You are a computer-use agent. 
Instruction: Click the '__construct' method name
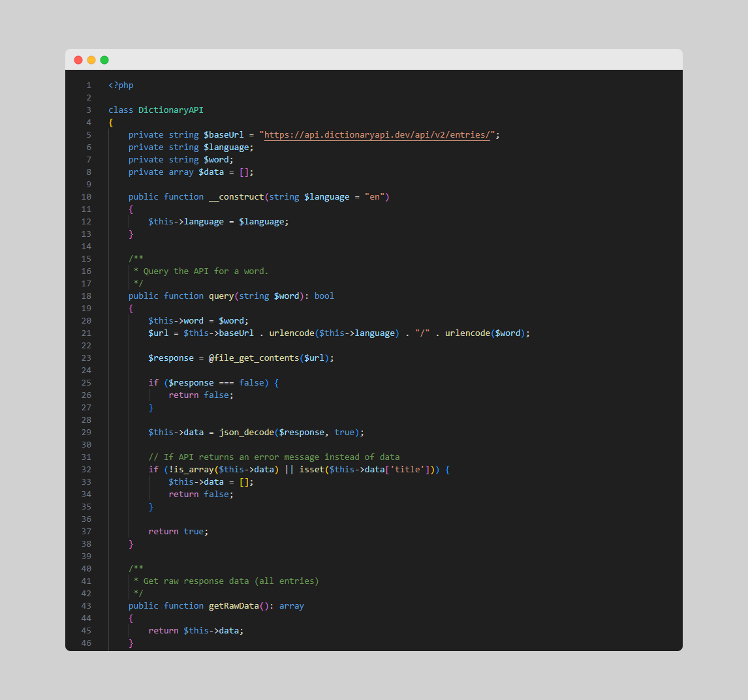[x=237, y=197]
